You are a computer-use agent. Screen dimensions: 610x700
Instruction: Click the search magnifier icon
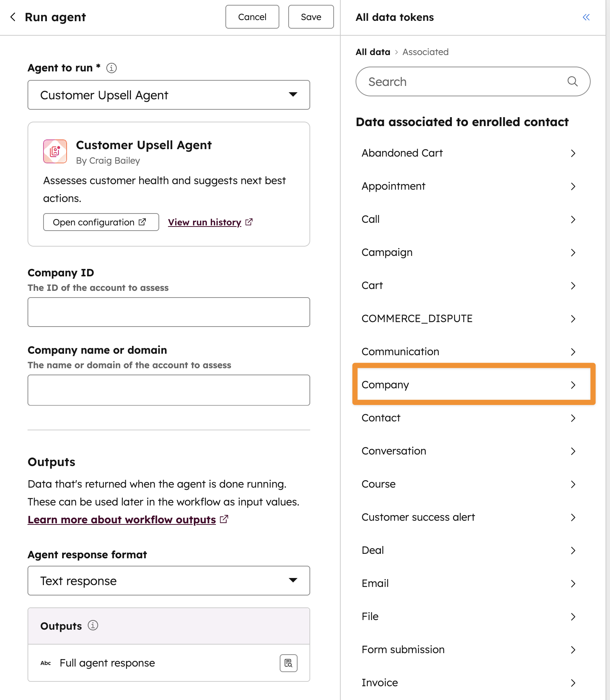(572, 81)
